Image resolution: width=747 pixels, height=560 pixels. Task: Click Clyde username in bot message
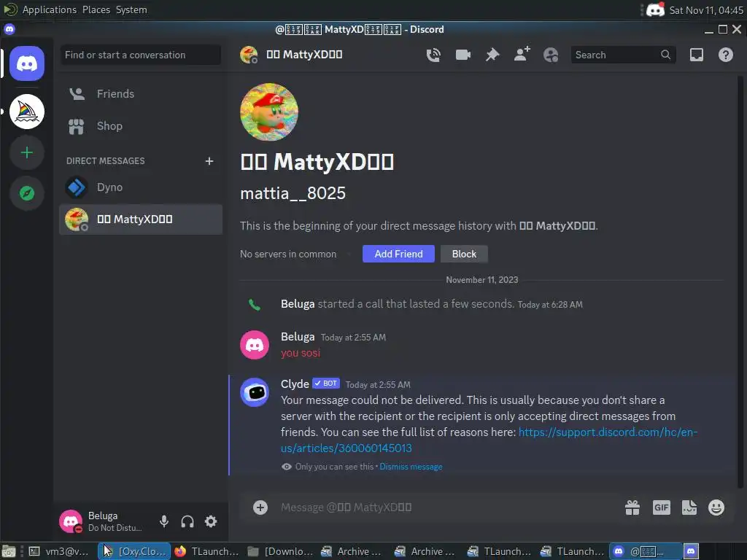(295, 384)
